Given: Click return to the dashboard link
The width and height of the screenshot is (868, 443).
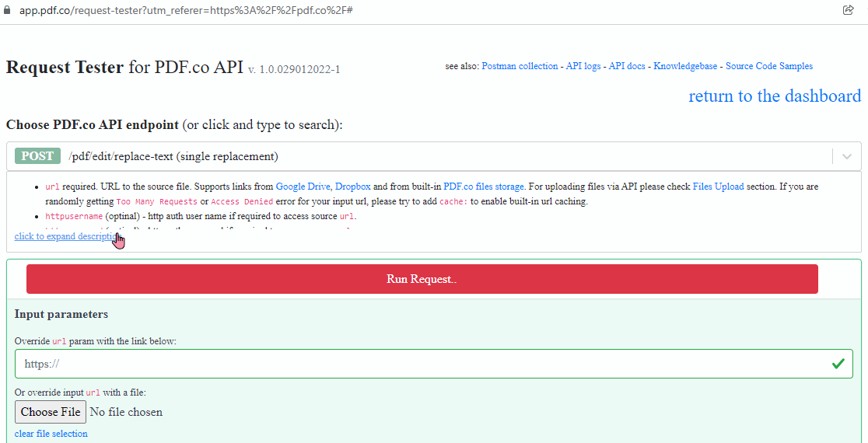Looking at the screenshot, I should click(x=775, y=96).
